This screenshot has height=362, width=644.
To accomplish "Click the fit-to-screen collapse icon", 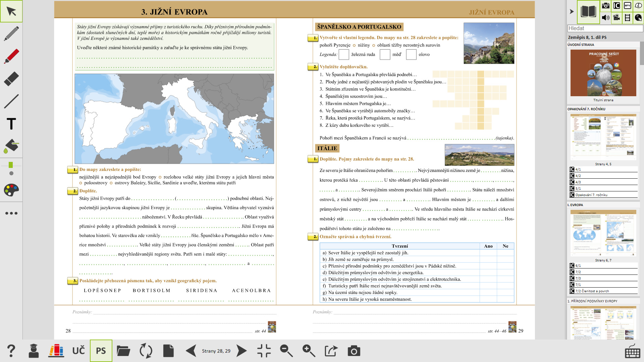I will 264,351.
